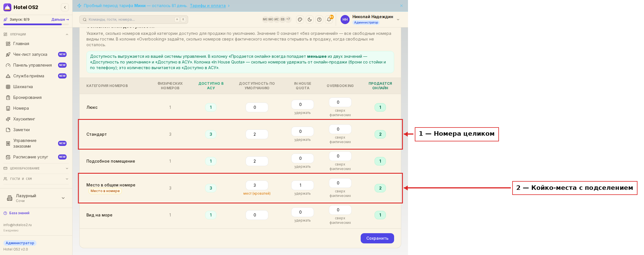Focus the command search field
The width and height of the screenshot is (644, 255).
134,20
